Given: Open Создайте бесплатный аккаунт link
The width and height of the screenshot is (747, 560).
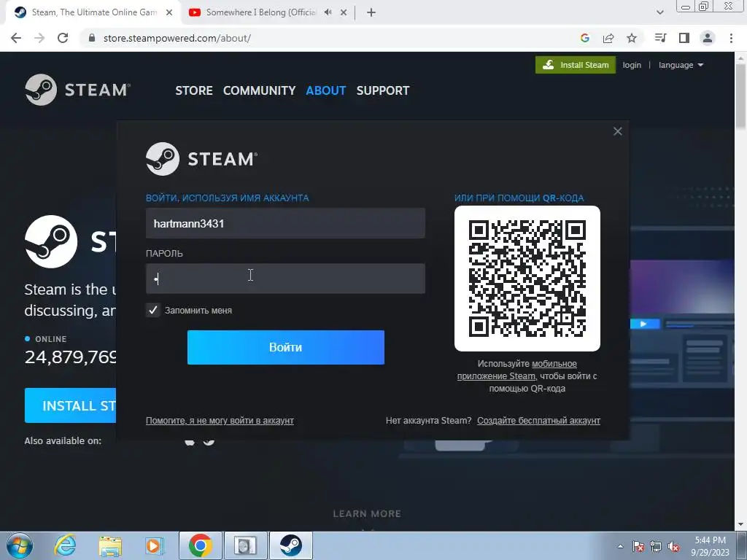Looking at the screenshot, I should click(x=539, y=421).
